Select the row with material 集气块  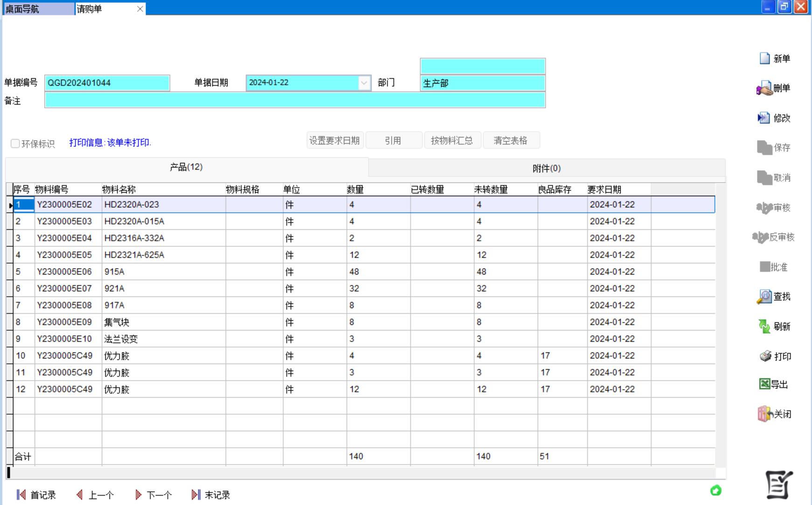(x=117, y=322)
